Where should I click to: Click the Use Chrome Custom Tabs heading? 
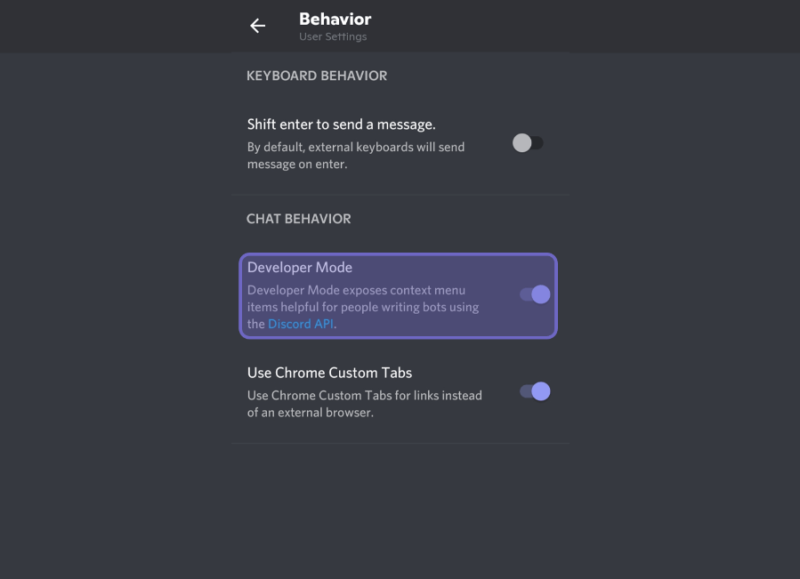tap(330, 373)
